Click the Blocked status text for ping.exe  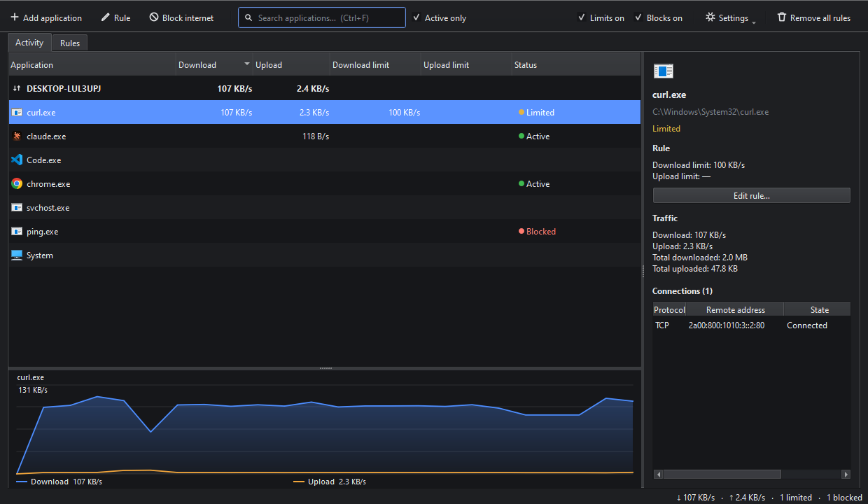point(541,232)
